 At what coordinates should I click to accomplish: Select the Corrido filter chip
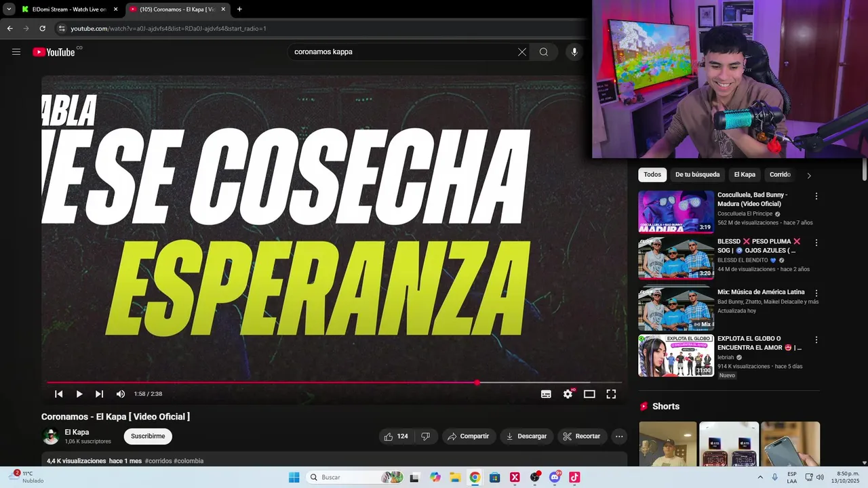click(x=780, y=175)
